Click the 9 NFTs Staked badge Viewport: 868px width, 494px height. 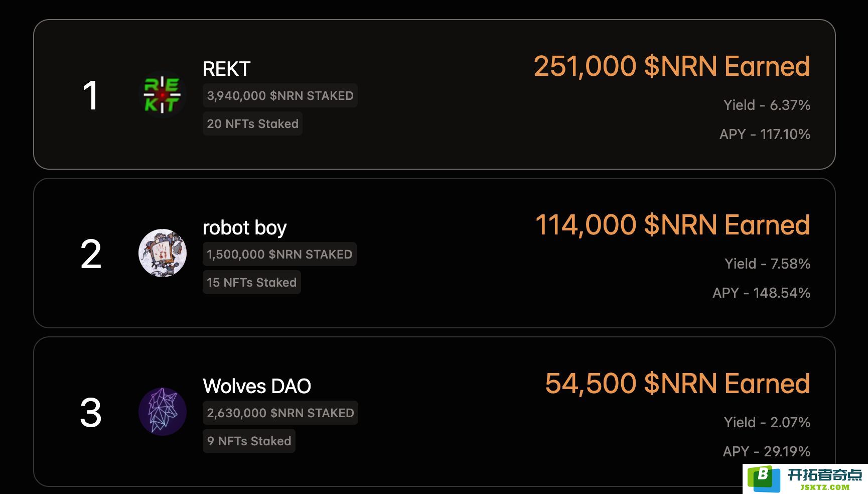tap(249, 441)
